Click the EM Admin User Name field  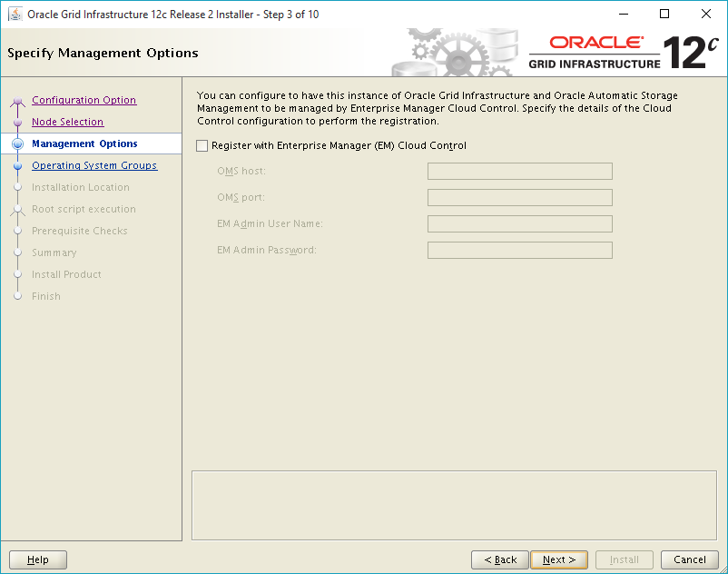click(x=519, y=223)
